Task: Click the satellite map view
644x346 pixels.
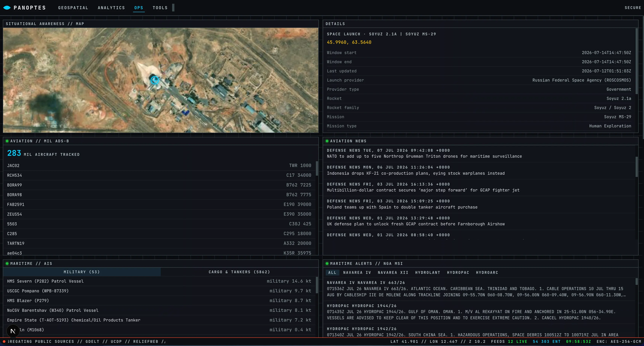Action: pyautogui.click(x=161, y=80)
